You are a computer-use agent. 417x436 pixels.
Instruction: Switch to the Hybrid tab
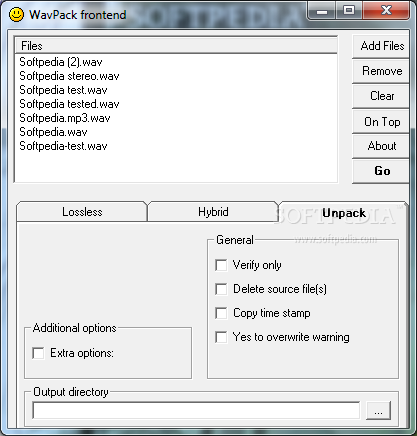pos(213,212)
